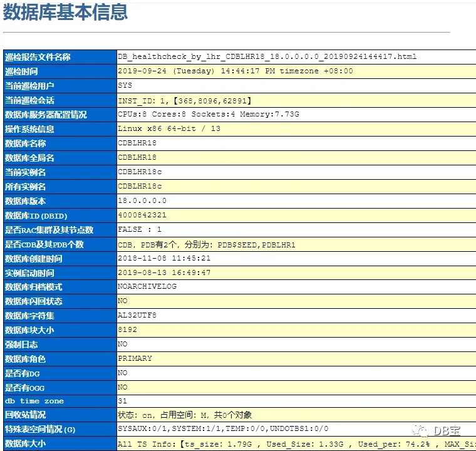Image resolution: width=476 pixels, height=451 pixels.
Task: Click the INST_ID: 1 session value
Action: [185, 101]
